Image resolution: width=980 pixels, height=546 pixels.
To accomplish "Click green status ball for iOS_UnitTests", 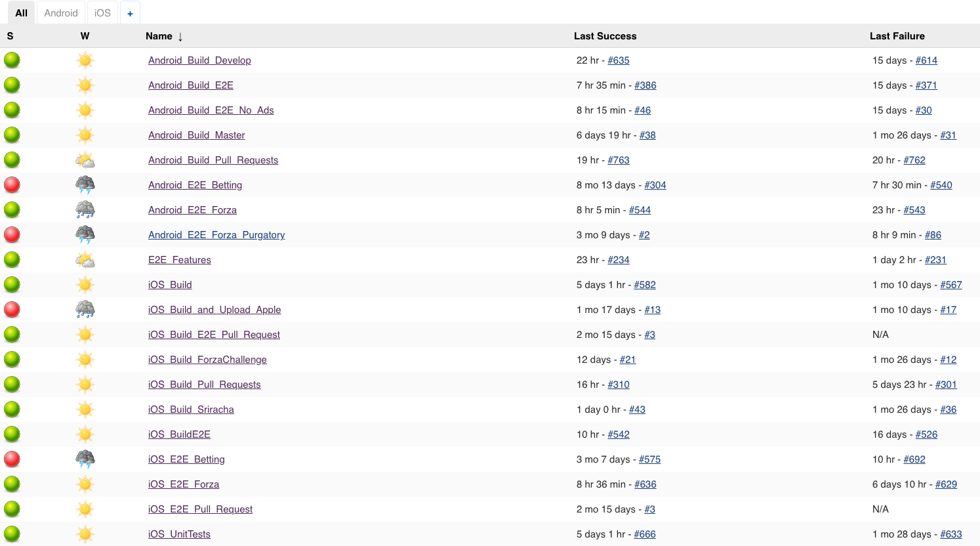I will pos(12,534).
